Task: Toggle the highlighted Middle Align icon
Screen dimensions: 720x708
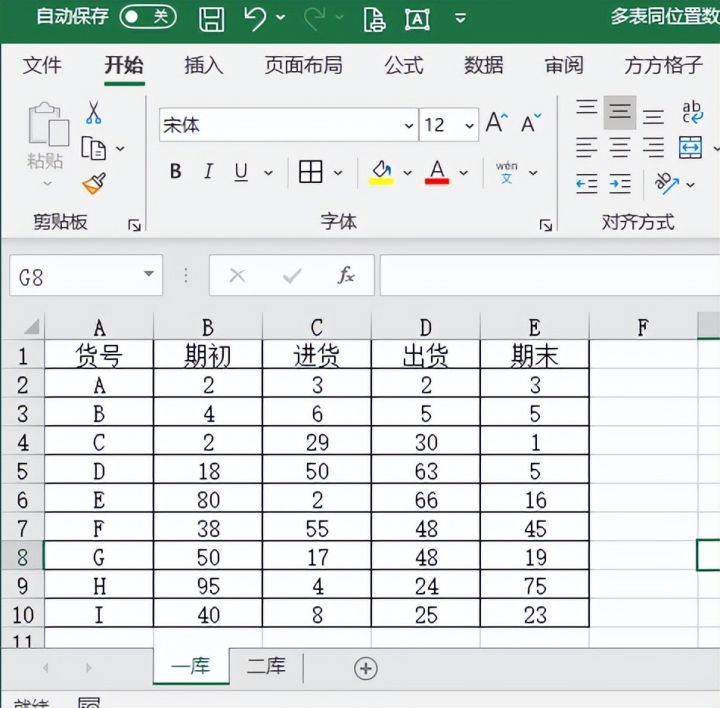Action: [x=620, y=112]
